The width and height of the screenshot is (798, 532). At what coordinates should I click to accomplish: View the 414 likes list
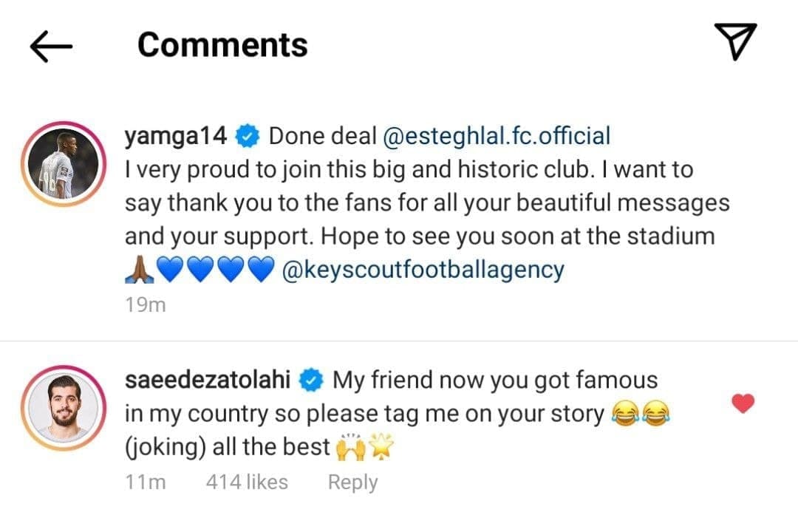(247, 482)
